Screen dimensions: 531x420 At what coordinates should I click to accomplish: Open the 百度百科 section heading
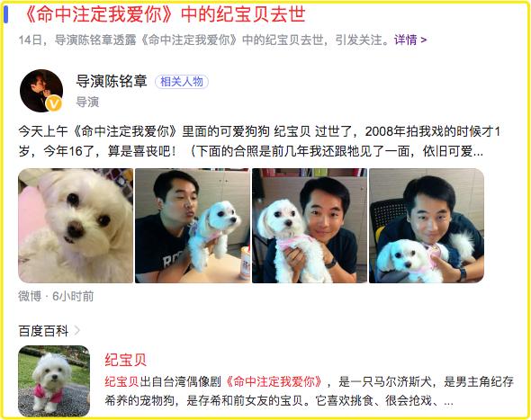[x=44, y=331]
